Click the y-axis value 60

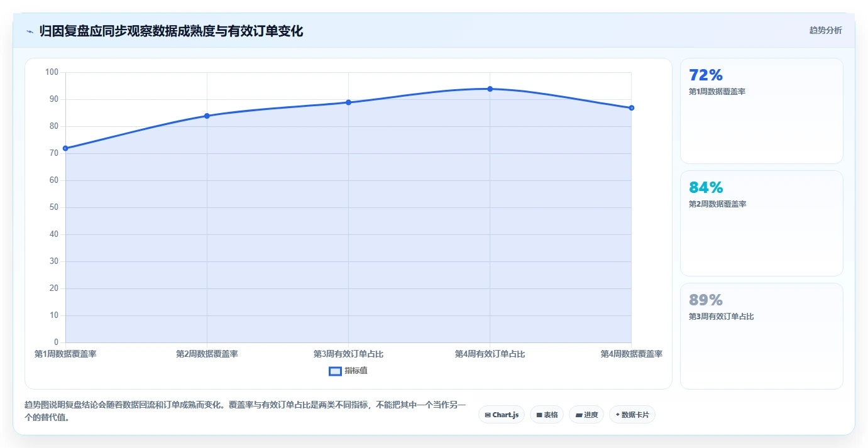[53, 180]
